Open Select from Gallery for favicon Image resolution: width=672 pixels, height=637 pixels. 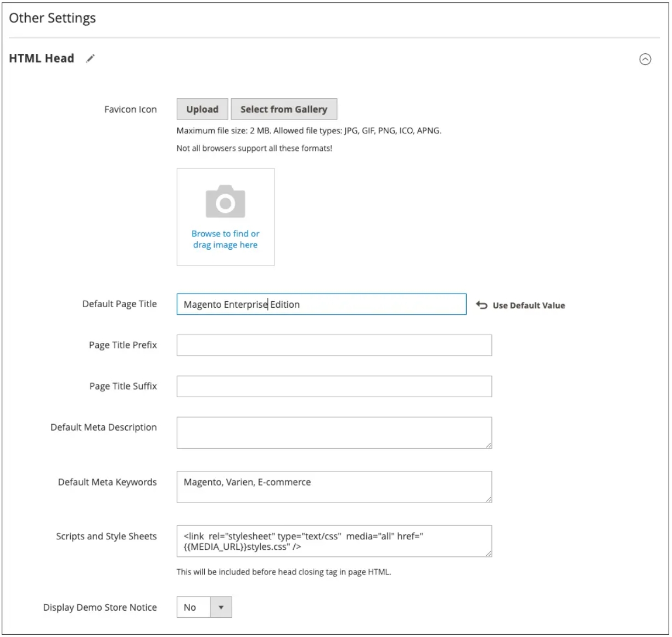pyautogui.click(x=284, y=109)
